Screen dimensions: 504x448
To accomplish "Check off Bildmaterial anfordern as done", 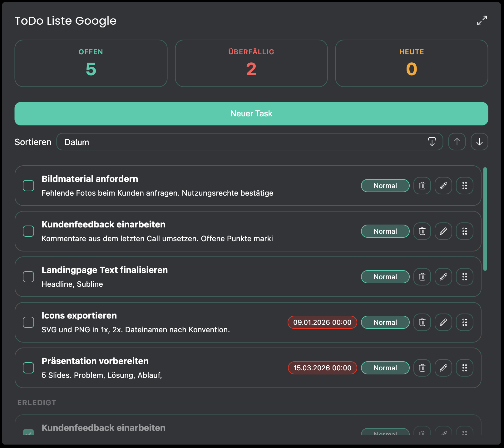I will point(28,186).
